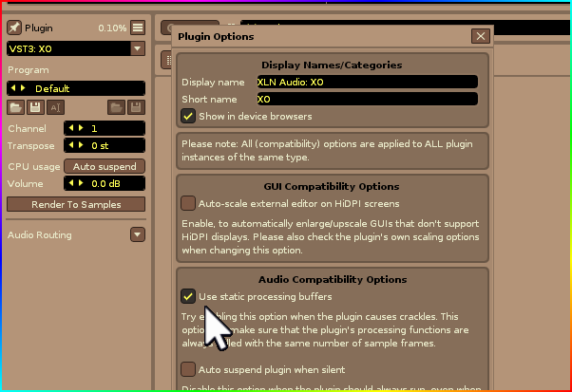Viewport: 572px width, 392px height.
Task: Enable Auto suspend plugin when silent
Action: [188, 369]
